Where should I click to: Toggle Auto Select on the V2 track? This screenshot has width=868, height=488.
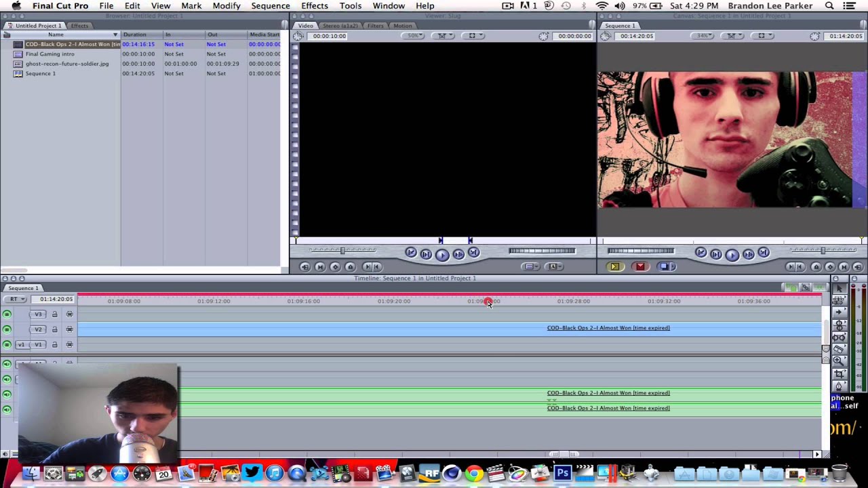point(69,329)
